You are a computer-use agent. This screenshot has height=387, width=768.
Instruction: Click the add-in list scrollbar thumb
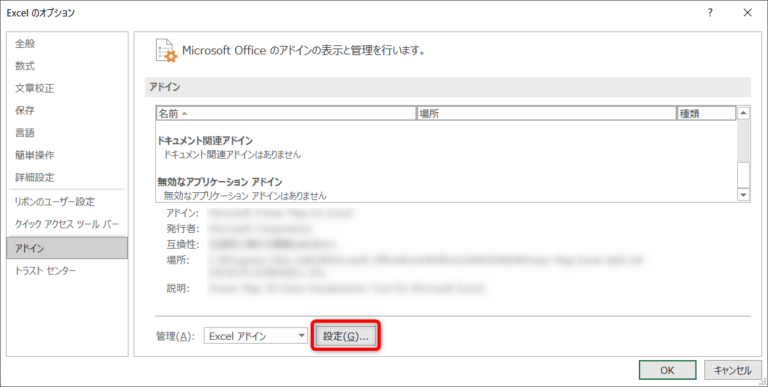pyautogui.click(x=744, y=174)
